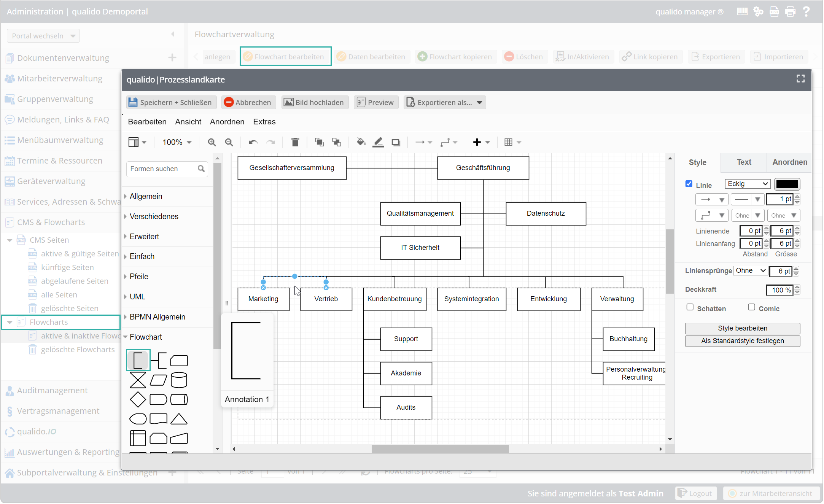The image size is (824, 504).
Task: Click the fill color bucket icon
Action: (x=361, y=142)
